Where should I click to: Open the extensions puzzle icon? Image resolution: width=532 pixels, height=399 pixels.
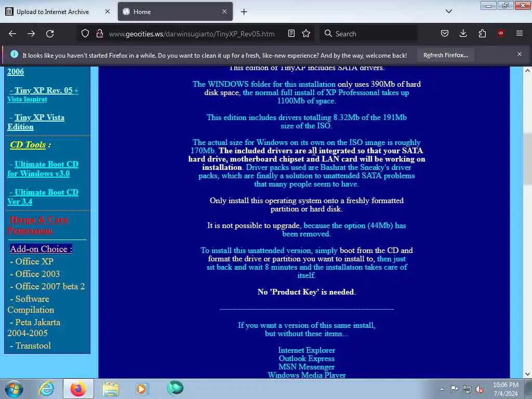pyautogui.click(x=482, y=33)
